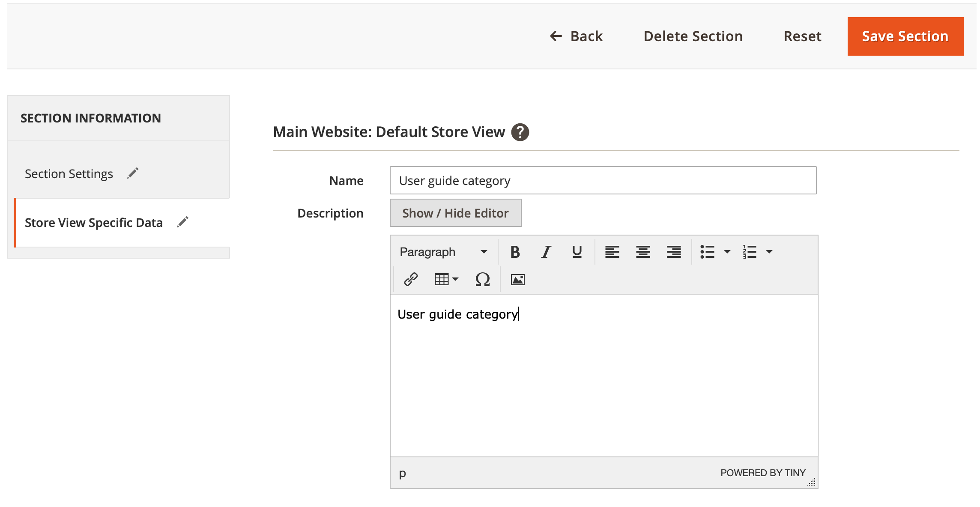The height and width of the screenshot is (507, 980).
Task: Expand bullet list style options arrow
Action: pos(727,252)
